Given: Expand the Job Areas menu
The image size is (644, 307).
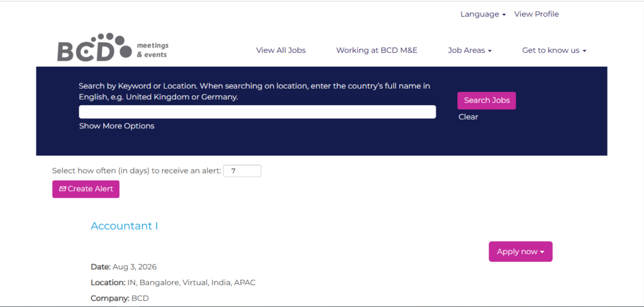Looking at the screenshot, I should (470, 50).
